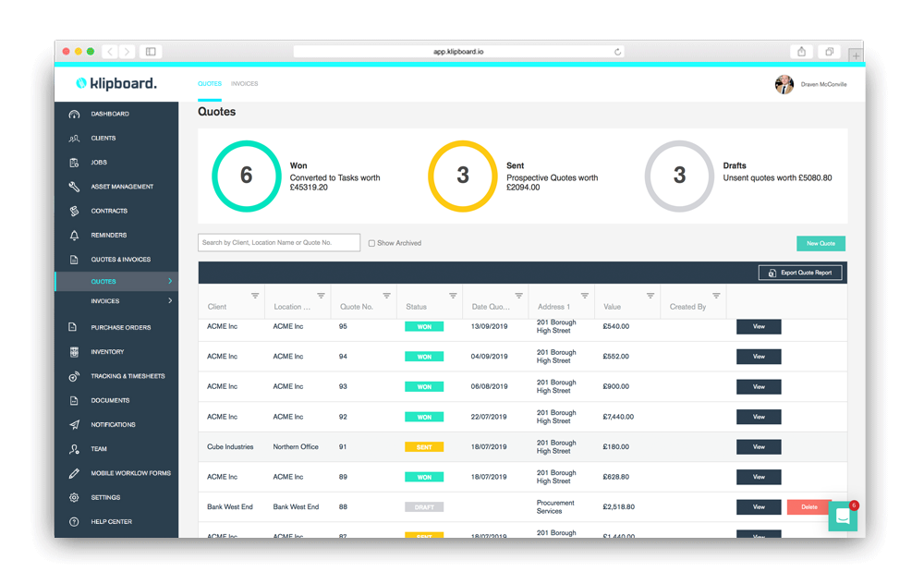Click the Sent quotes circle
The image size is (924, 584).
463,176
